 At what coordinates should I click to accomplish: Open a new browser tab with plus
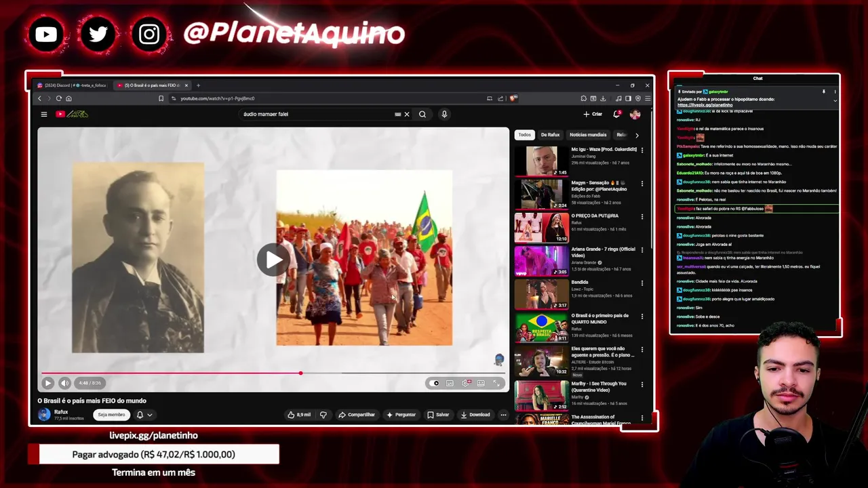pos(198,85)
